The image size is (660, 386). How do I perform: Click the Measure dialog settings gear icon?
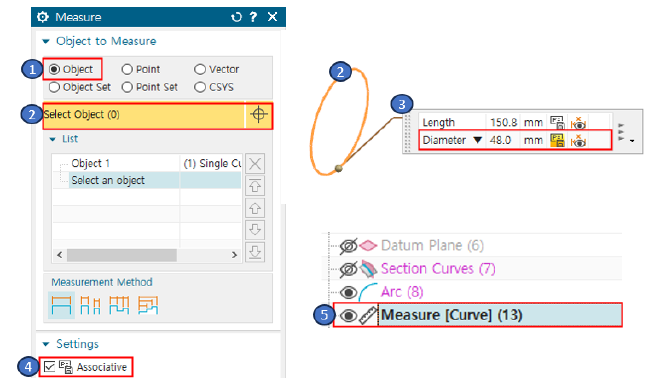[43, 17]
